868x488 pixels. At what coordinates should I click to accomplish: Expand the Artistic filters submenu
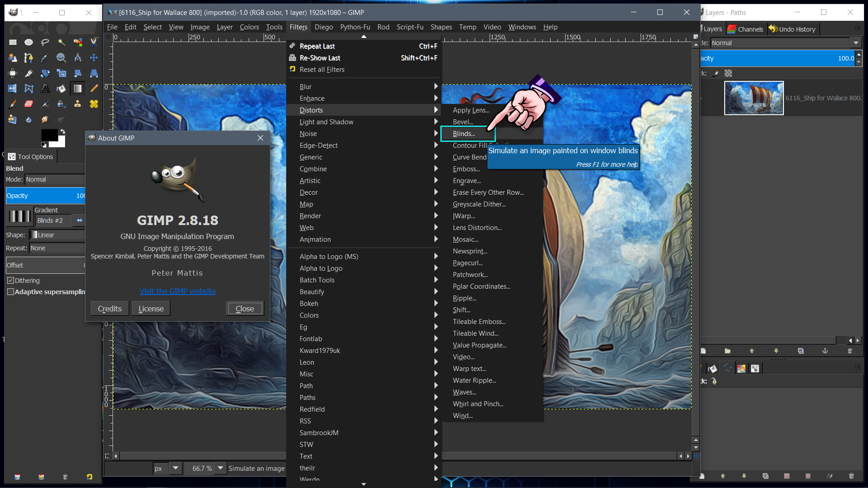(363, 180)
